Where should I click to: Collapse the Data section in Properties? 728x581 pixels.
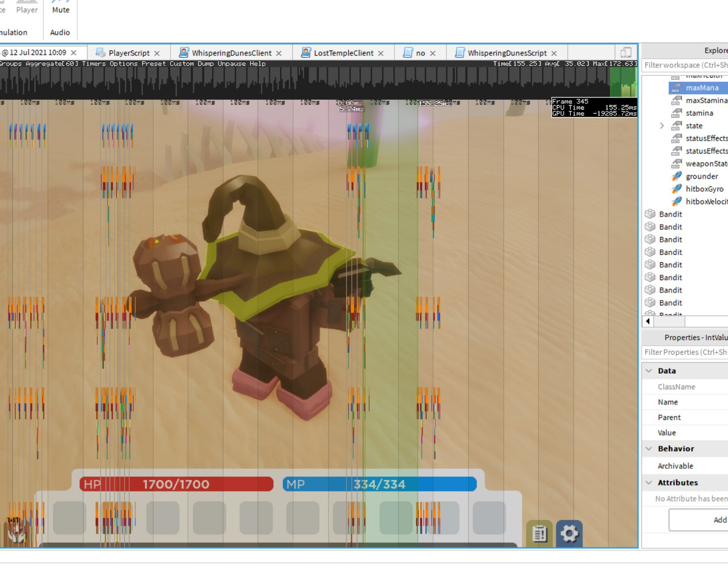click(x=648, y=370)
